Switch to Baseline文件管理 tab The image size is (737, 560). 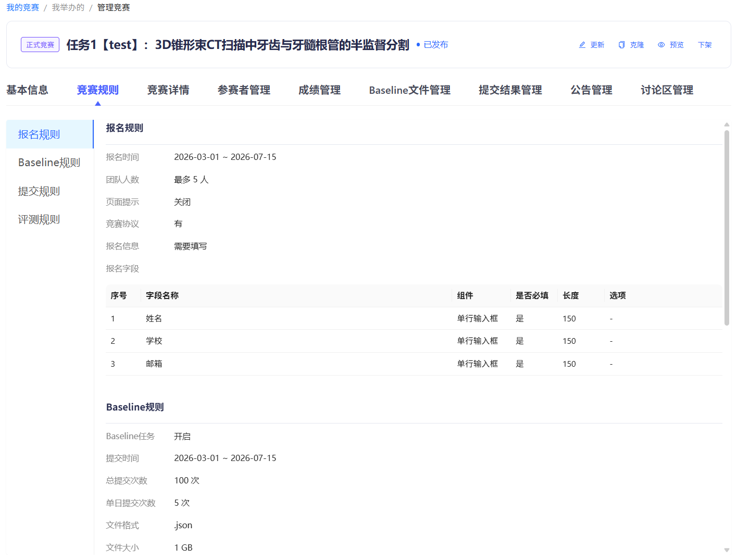(410, 90)
